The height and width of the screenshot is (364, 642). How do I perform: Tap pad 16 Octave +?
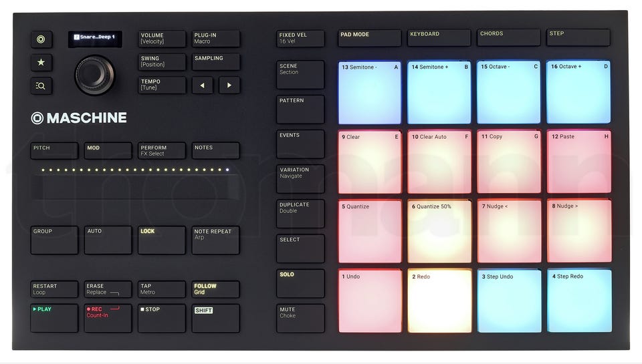pyautogui.click(x=579, y=92)
